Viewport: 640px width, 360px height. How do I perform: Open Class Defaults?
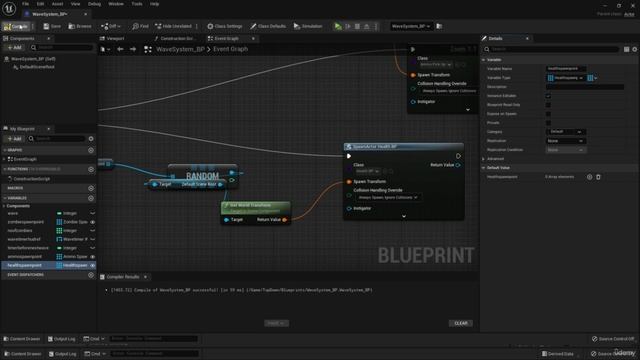coord(268,27)
